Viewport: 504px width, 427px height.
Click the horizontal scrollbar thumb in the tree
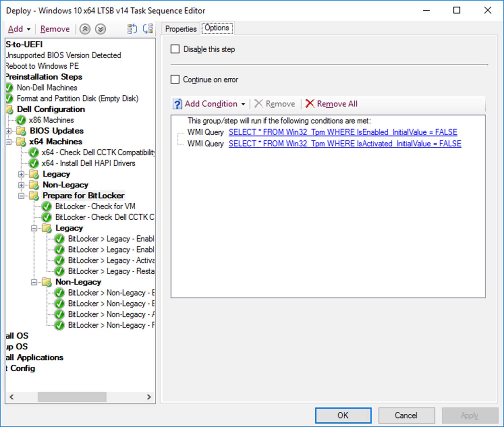pos(72,397)
